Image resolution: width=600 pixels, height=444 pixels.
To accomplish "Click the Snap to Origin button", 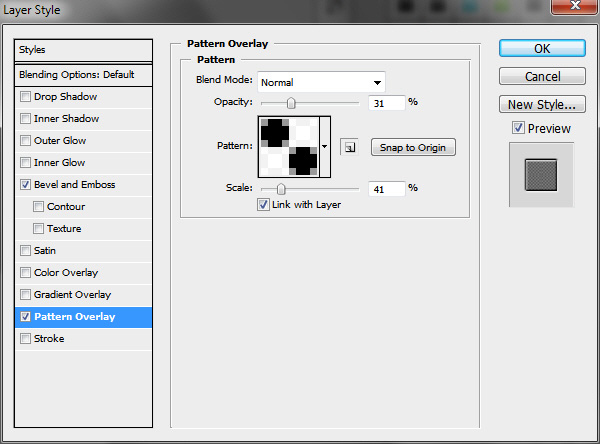I will pos(413,147).
